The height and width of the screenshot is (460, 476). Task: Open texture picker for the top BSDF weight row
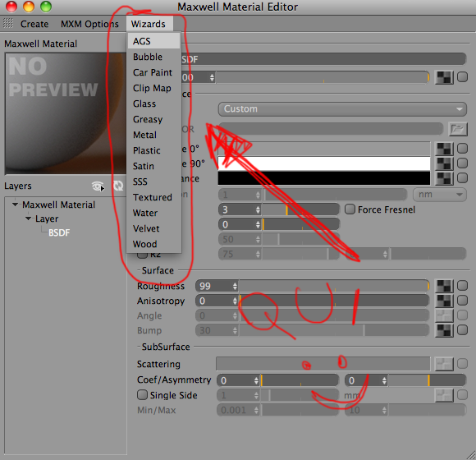point(444,77)
